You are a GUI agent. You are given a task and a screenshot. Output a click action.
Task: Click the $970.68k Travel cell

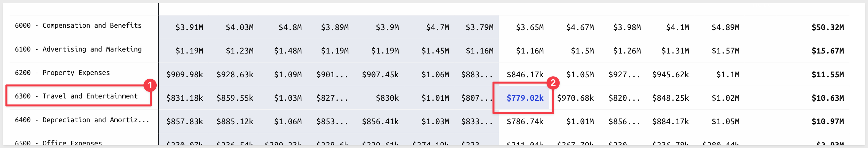coord(575,98)
